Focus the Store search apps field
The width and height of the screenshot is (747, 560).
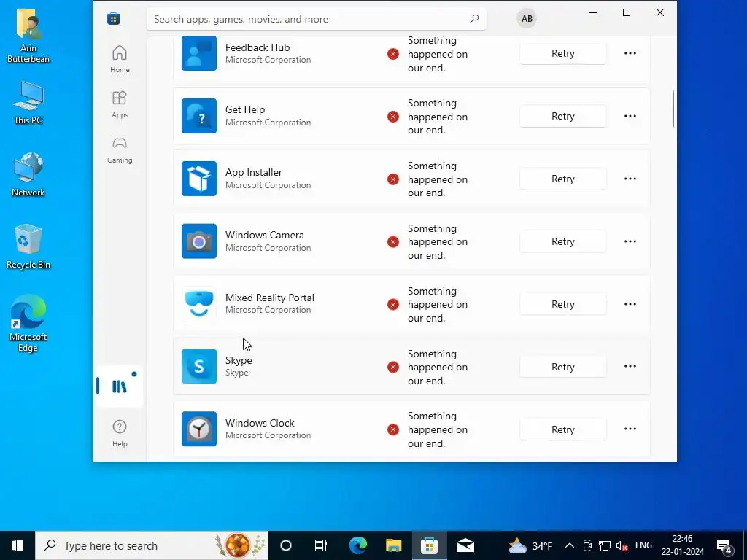[x=317, y=19]
